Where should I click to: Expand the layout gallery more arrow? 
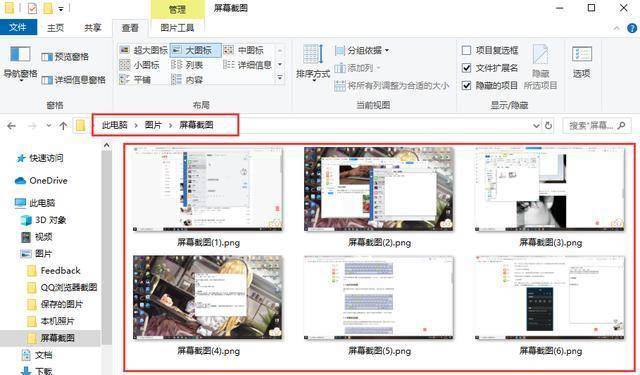[x=280, y=77]
